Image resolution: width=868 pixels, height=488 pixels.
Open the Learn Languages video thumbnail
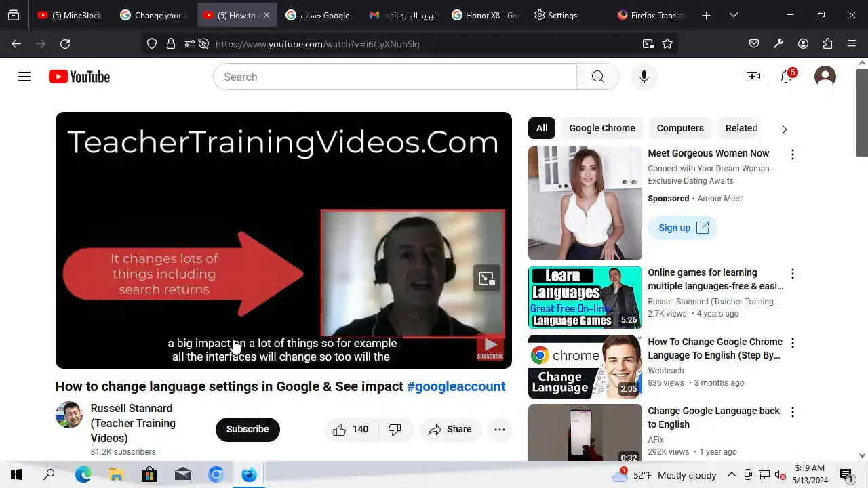tap(585, 298)
